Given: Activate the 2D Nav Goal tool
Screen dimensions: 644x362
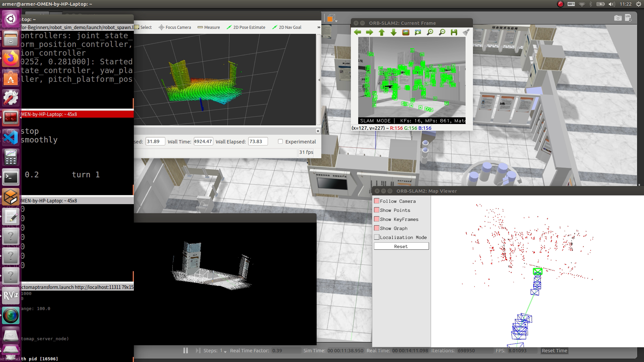Looking at the screenshot, I should point(287,27).
